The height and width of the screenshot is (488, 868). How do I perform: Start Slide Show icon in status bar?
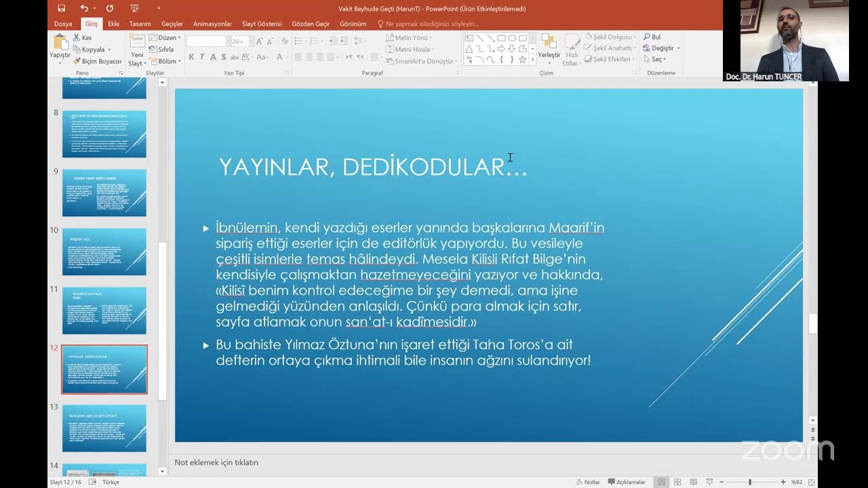point(709,482)
